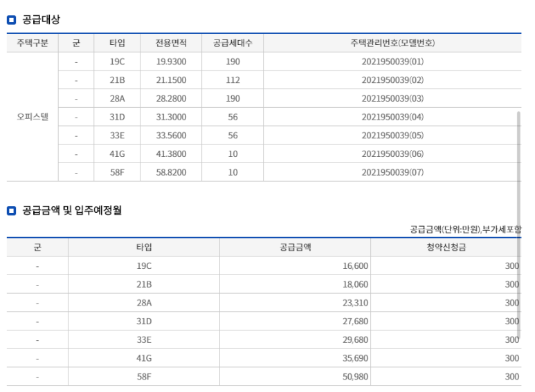Screen dimensions: 535x392
Task: Click the area value 19.9300
Action: 171,62
